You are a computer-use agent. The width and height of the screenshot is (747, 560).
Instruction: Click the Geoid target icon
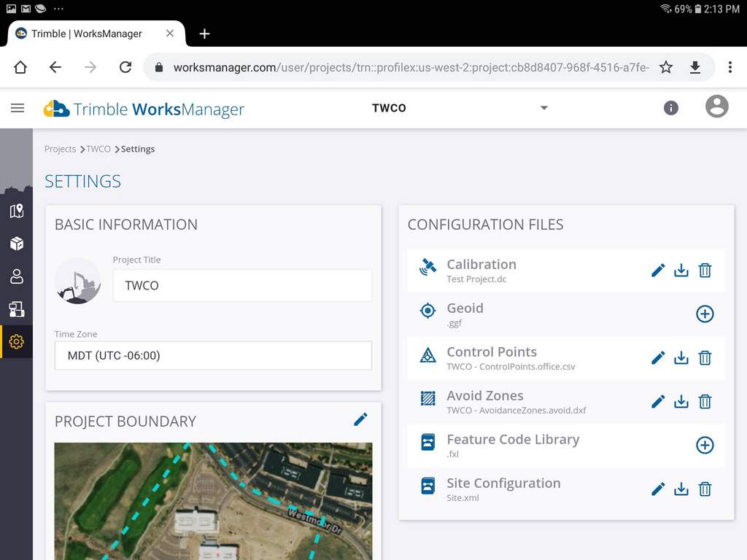point(427,311)
